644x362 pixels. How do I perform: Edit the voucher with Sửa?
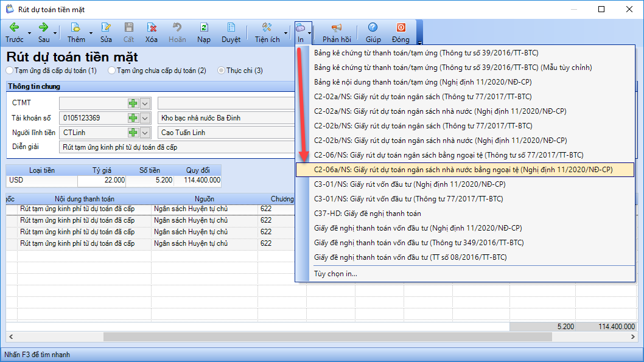pos(106,33)
